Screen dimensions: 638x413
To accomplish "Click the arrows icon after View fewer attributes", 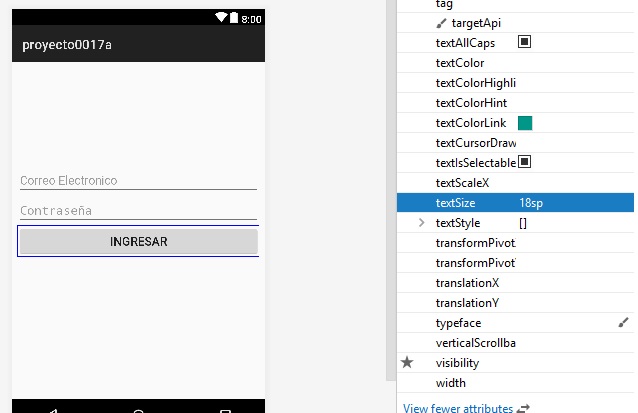I will click(522, 408).
